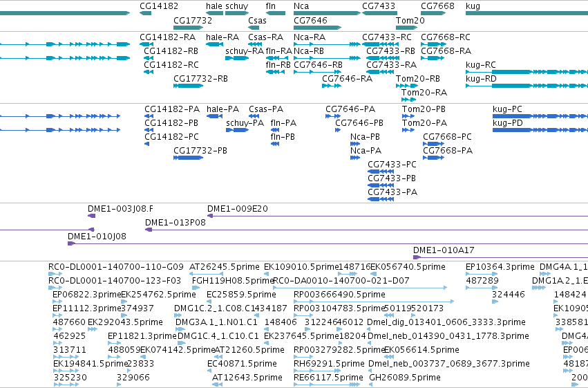Click transcript CG7668-RC
This screenshot has width=588, height=388.
446,37
